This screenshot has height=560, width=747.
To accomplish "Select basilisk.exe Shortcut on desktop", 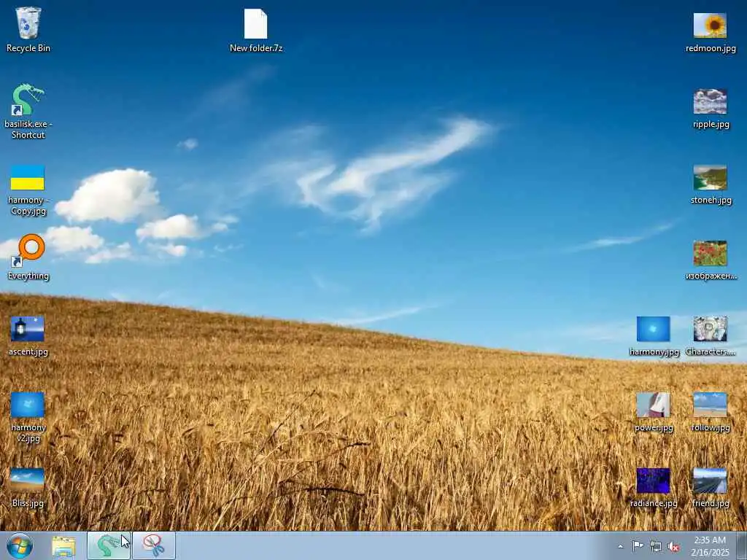I will (28, 112).
